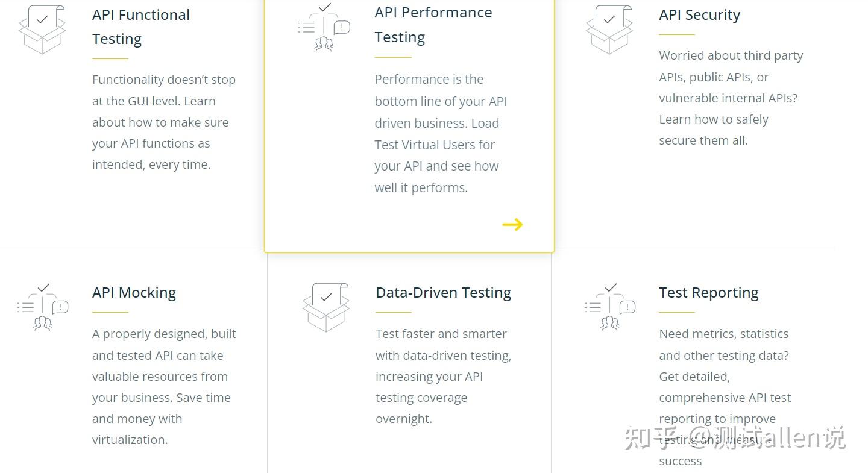
Task: Click the API Functional Testing box icon
Action: (x=42, y=29)
